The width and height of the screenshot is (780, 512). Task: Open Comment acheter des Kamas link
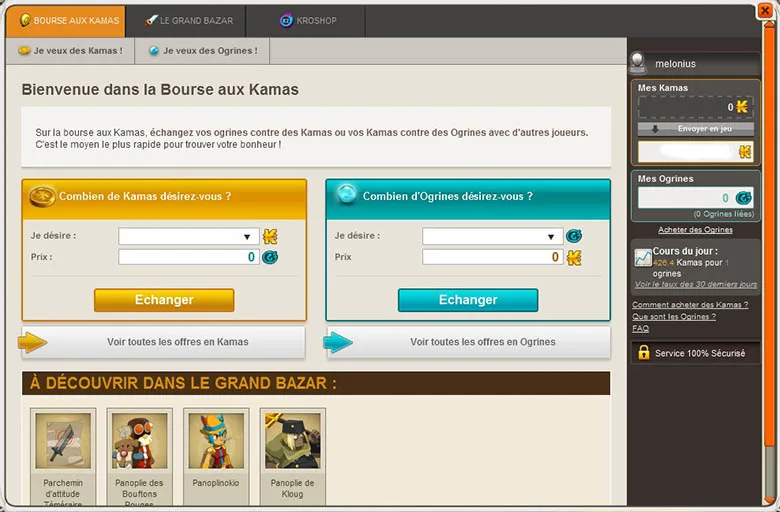pyautogui.click(x=690, y=305)
